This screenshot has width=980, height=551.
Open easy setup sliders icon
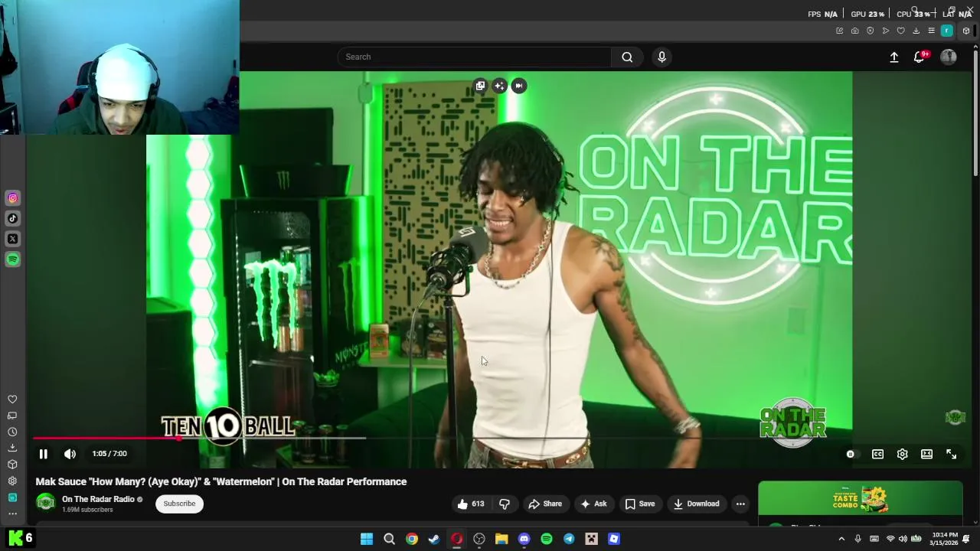931,31
